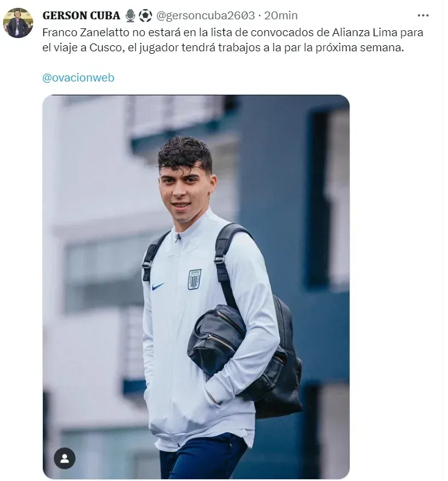Open the attached player photo
The width and height of the screenshot is (448, 481).
(x=196, y=287)
